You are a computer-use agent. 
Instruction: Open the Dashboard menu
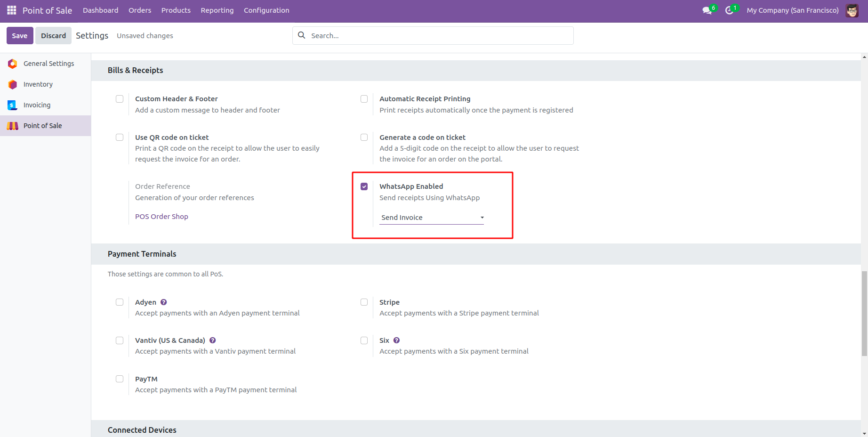pyautogui.click(x=101, y=10)
